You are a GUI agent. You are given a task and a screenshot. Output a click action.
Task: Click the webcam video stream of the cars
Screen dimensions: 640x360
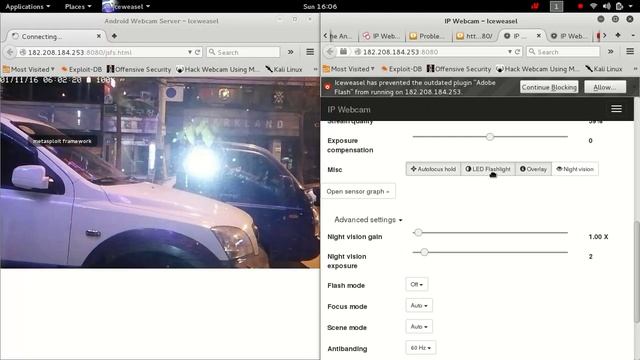160,172
